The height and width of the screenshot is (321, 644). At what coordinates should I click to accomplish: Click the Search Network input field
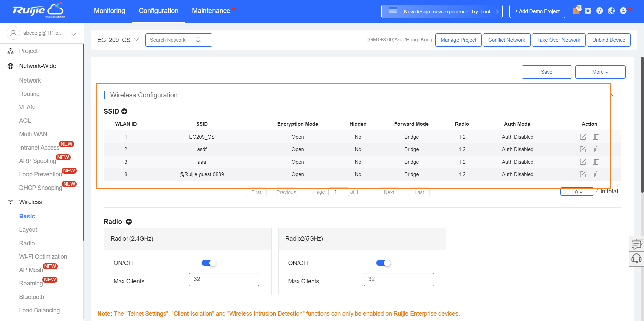(x=179, y=40)
